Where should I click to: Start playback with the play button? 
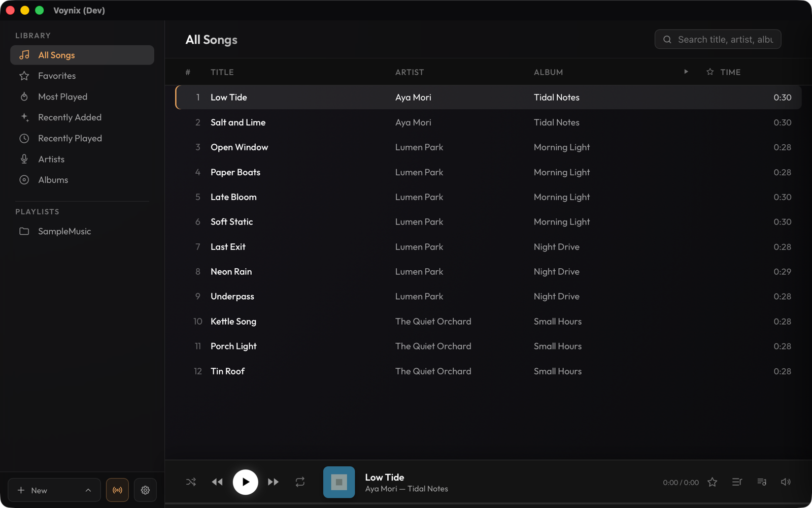246,482
